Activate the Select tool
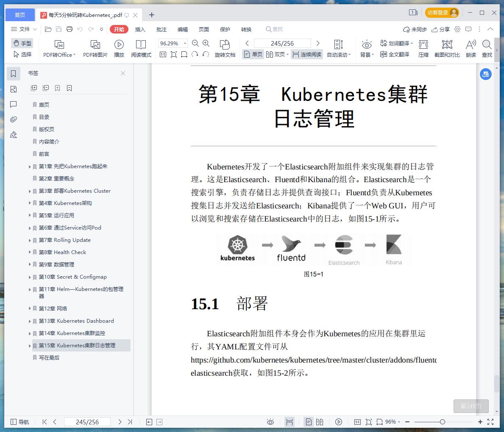 22,54
